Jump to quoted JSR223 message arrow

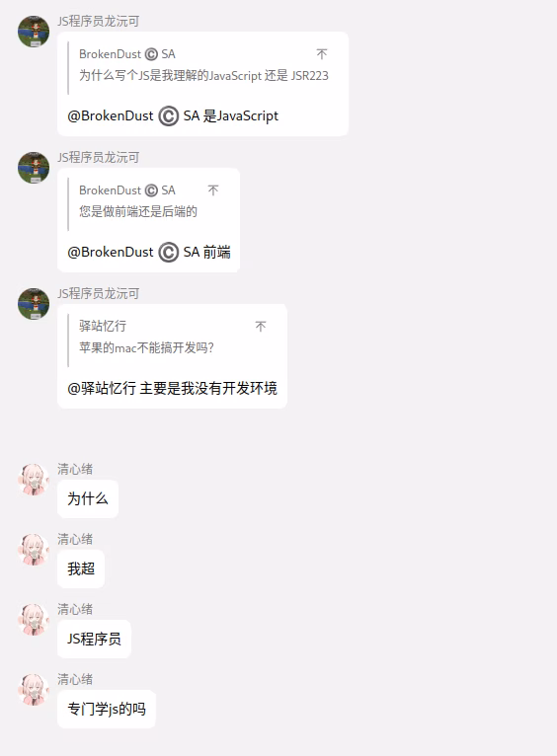pos(322,54)
